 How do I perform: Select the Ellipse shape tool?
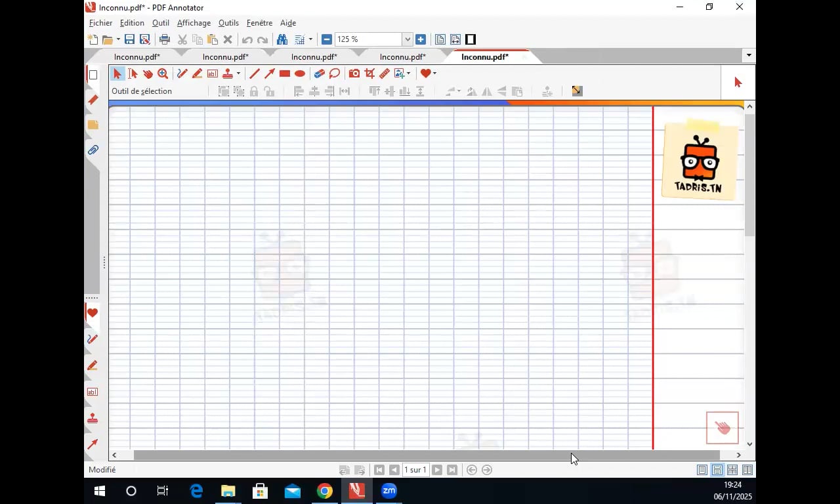coord(300,73)
